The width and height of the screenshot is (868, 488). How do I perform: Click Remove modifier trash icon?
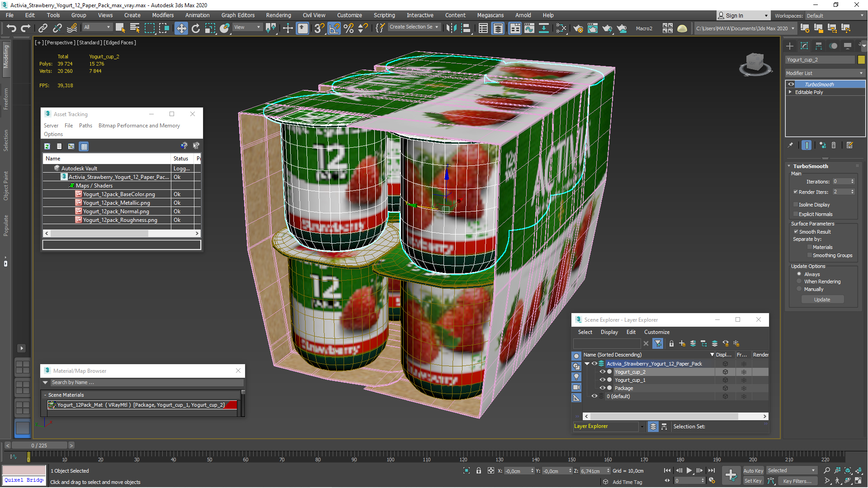click(834, 145)
